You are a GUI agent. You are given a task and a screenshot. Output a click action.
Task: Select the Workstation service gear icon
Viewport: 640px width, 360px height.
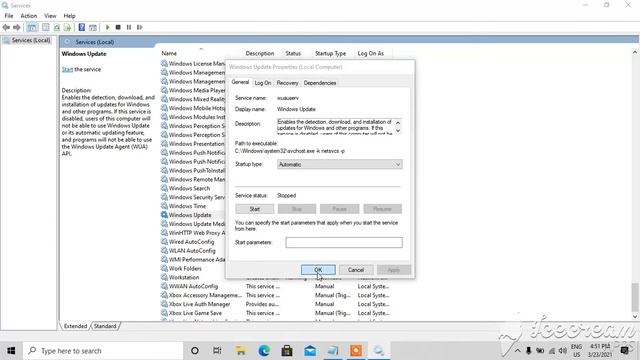click(x=164, y=277)
